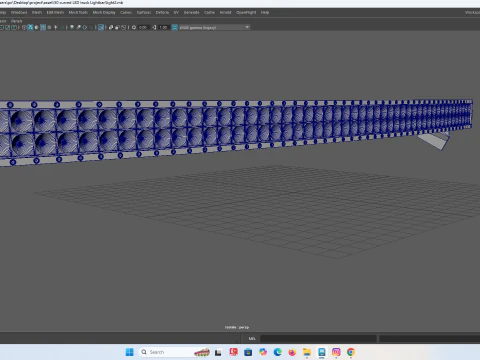Screen dimensions: 480x360
Task: Toggle the Safe Action viewport overlay icon
Action: [x=7, y=27]
